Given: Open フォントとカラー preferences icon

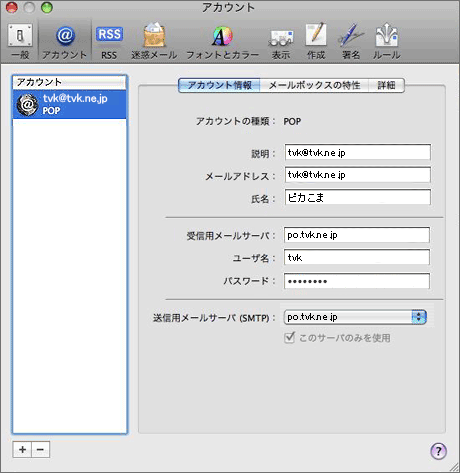Looking at the screenshot, I should point(222,41).
